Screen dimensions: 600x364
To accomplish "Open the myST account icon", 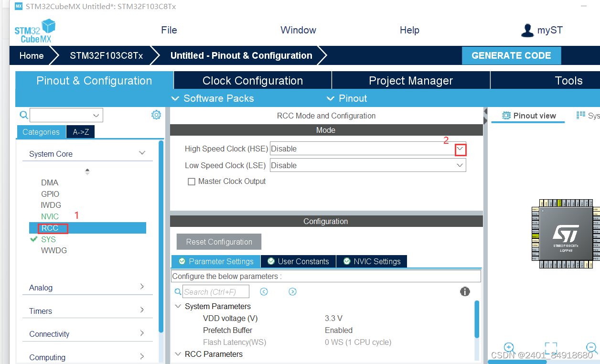I will [527, 31].
